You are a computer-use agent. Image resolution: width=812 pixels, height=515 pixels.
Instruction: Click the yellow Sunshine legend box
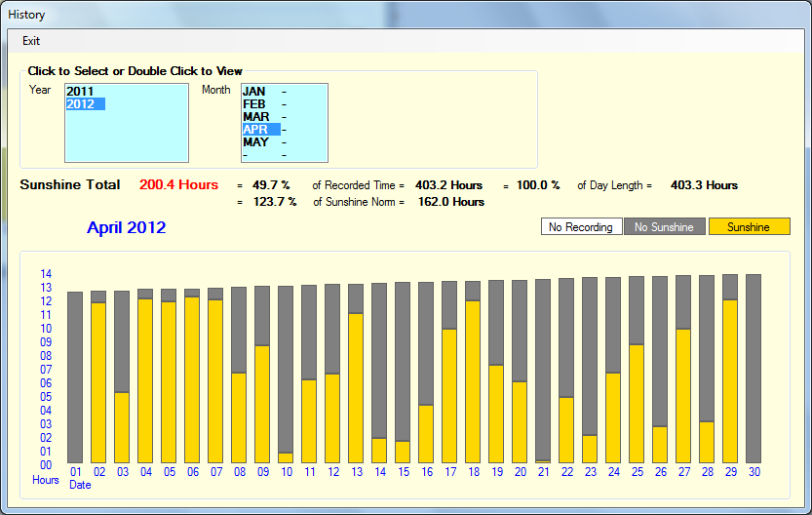click(x=749, y=227)
